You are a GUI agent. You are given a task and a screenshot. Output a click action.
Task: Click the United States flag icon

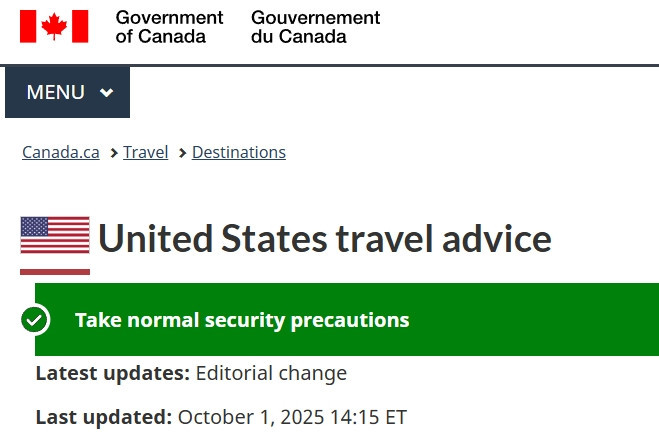pyautogui.click(x=55, y=236)
